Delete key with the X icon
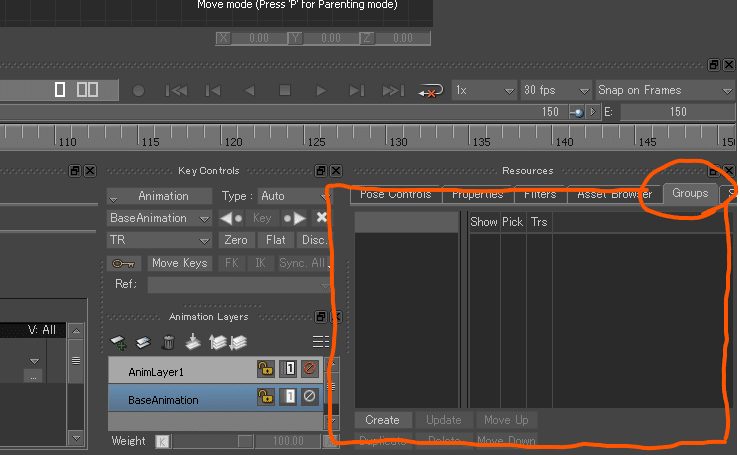740x455 pixels. click(x=321, y=217)
